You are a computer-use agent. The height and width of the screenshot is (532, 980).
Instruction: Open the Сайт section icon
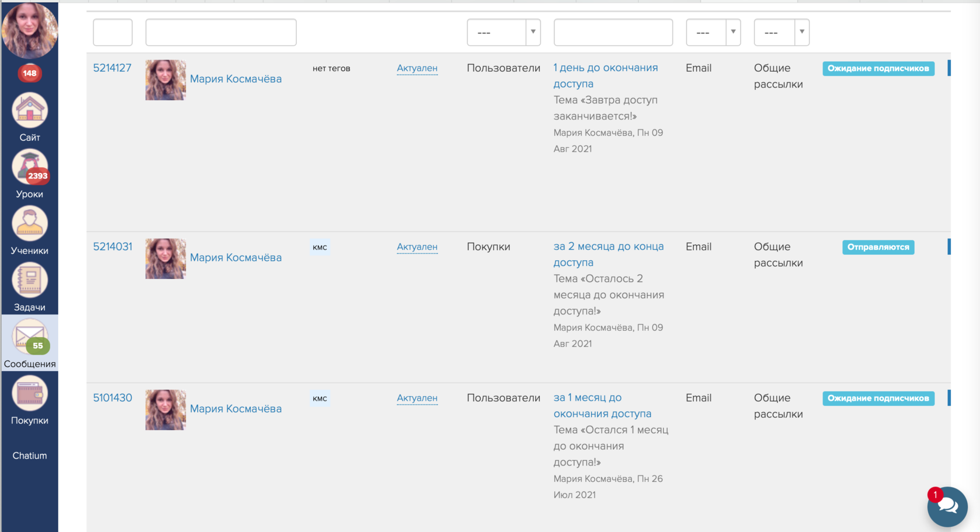click(x=30, y=111)
